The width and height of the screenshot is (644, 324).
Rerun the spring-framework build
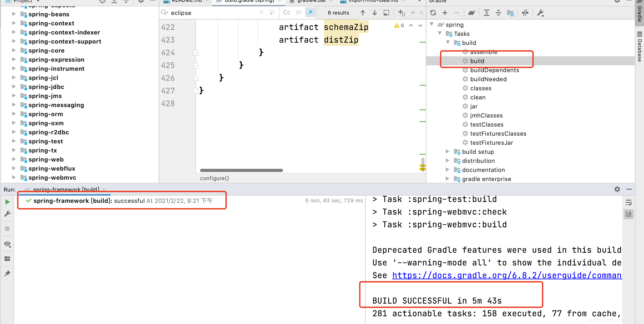[7, 202]
